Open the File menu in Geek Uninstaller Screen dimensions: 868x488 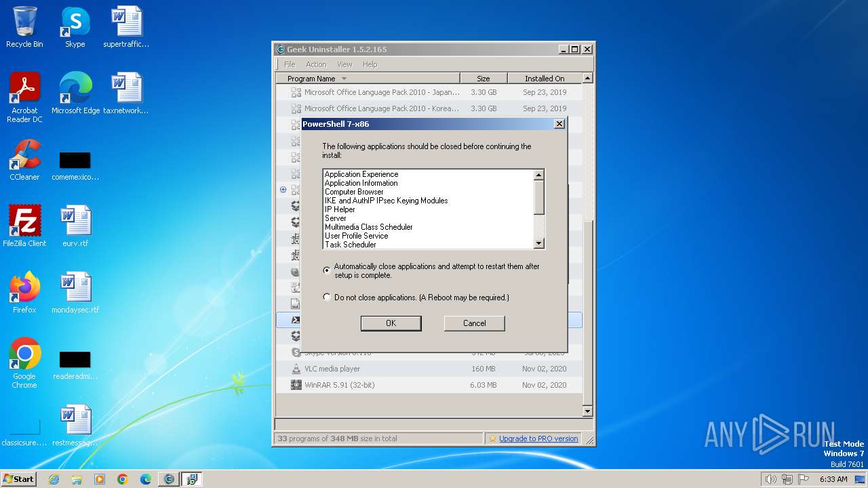coord(290,64)
